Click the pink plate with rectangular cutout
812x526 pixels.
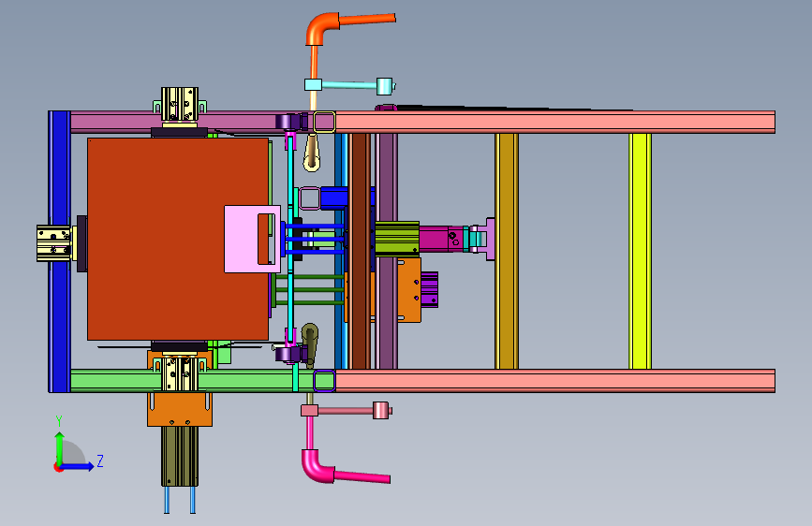241,239
